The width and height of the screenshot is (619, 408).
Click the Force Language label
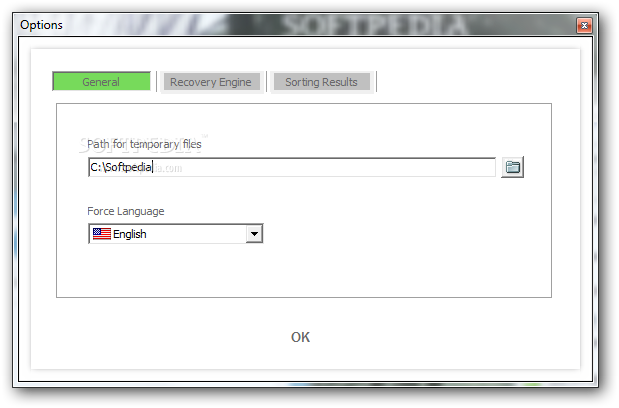(126, 211)
